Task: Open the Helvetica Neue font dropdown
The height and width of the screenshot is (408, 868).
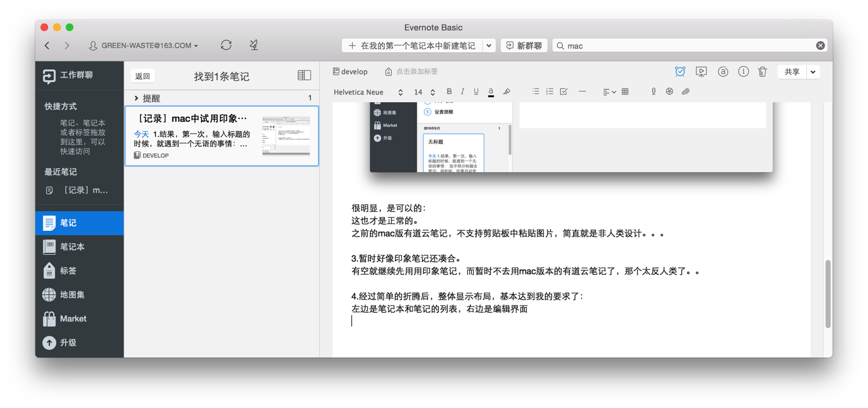Action: pyautogui.click(x=368, y=92)
